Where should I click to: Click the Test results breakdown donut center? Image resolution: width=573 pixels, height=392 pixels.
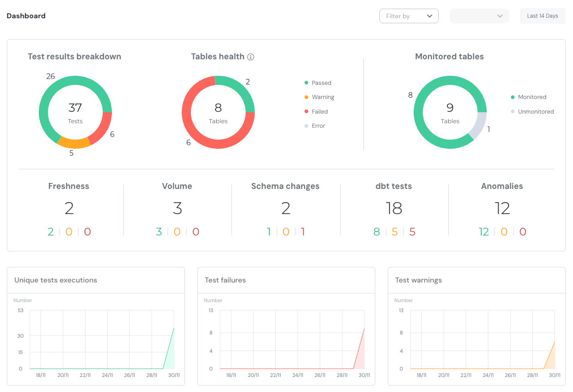75,112
